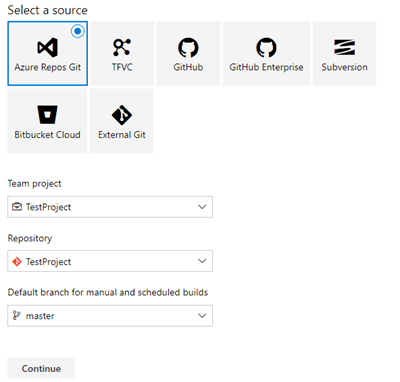The height and width of the screenshot is (382, 400).
Task: Click the 'Repository' field label
Action: [x=30, y=238]
